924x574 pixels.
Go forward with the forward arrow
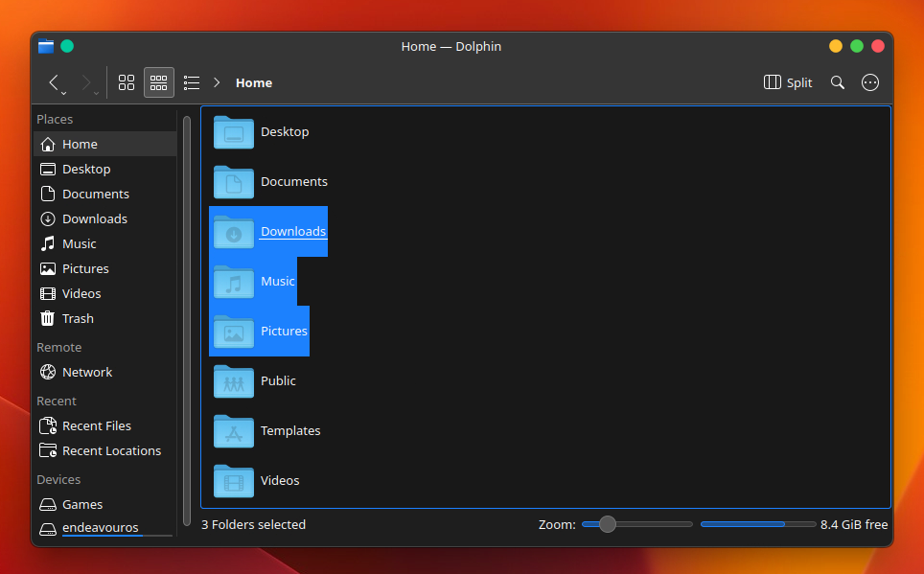click(x=86, y=81)
